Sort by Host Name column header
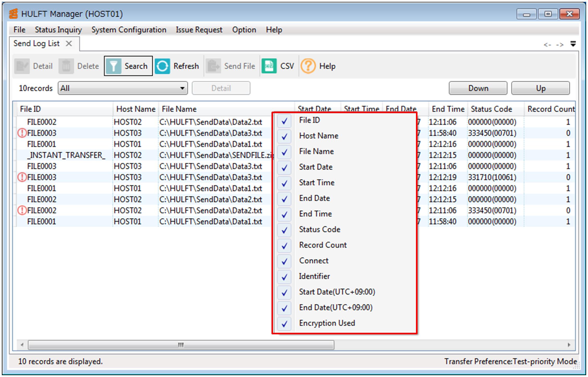 (136, 109)
